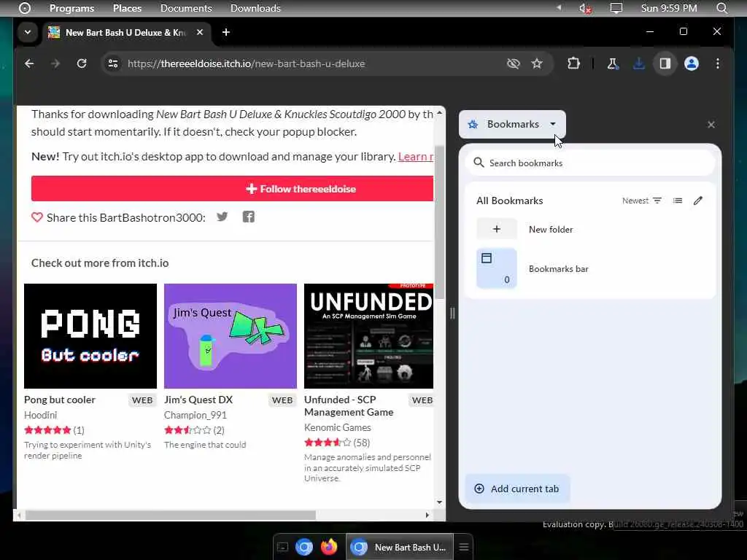Select the New Bart Bash U Deluxe tab
Viewport: 747px width, 560px height.
coord(127,32)
